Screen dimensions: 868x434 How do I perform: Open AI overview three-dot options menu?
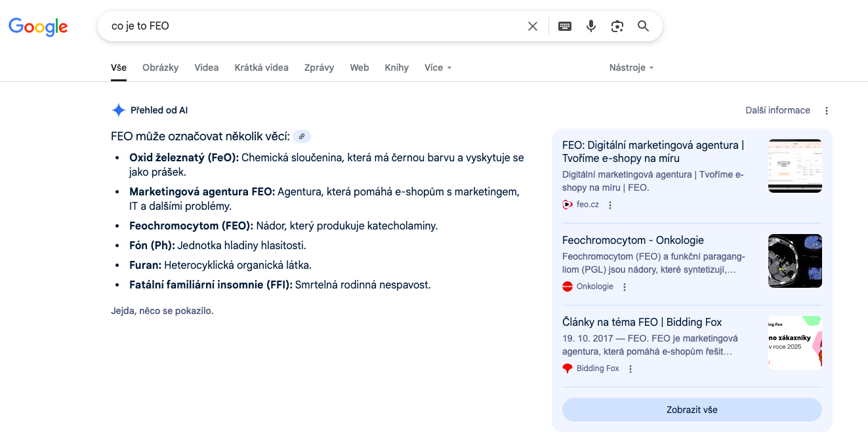pyautogui.click(x=827, y=111)
